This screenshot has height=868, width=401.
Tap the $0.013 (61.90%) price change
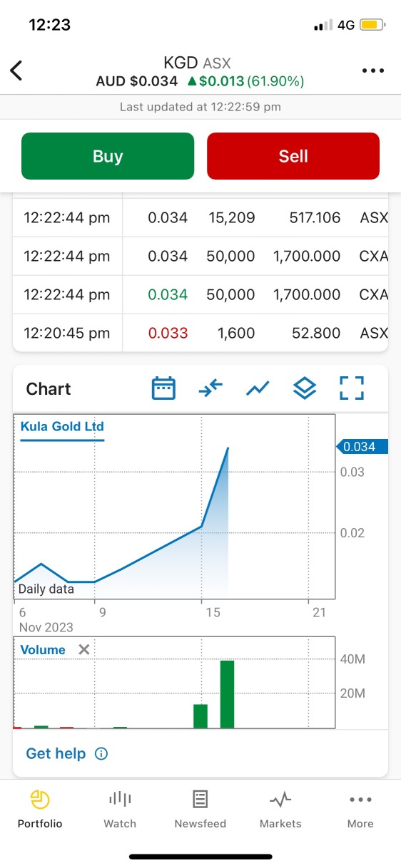245,81
